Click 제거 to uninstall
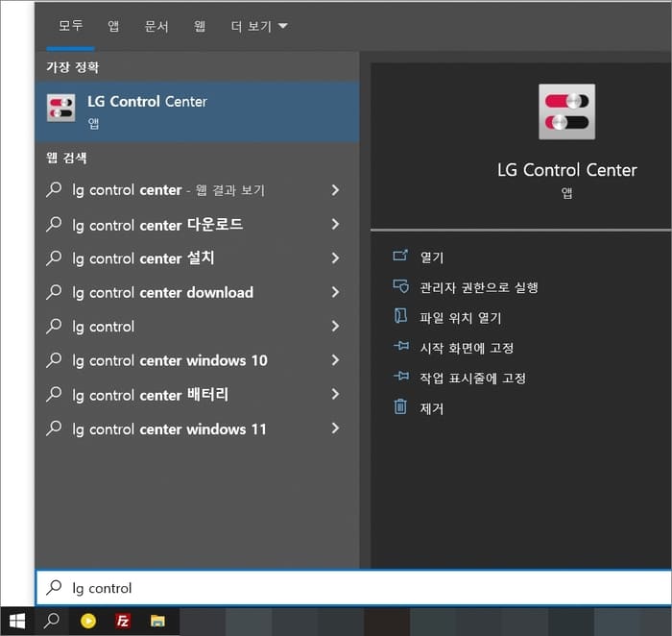This screenshot has height=636, width=672. 432,408
